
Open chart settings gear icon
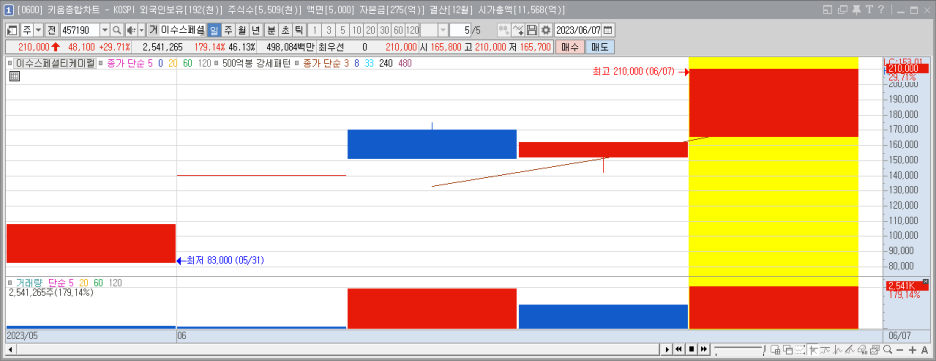(546, 30)
